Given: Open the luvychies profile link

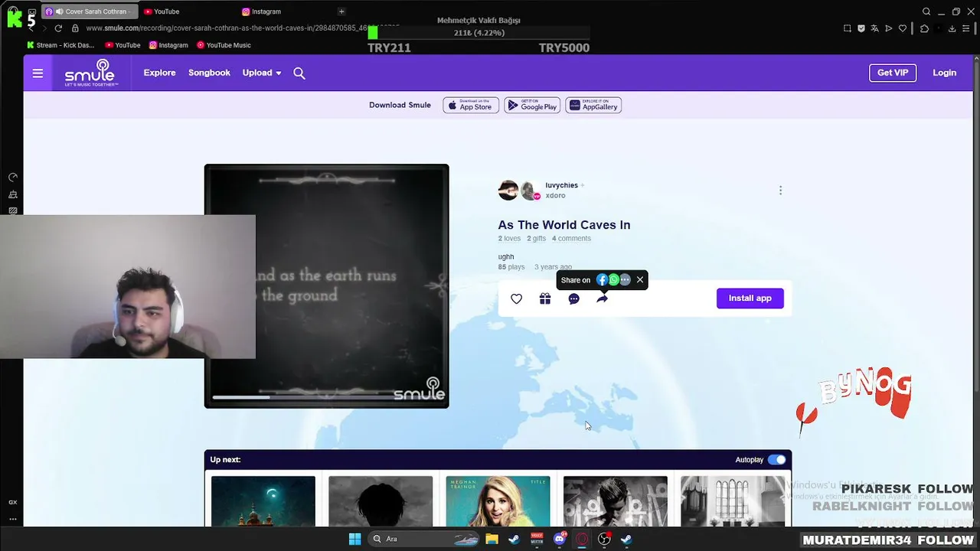Looking at the screenshot, I should pyautogui.click(x=561, y=185).
